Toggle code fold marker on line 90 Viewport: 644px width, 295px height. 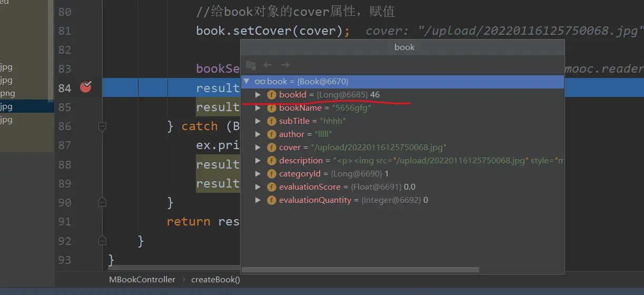pos(103,202)
